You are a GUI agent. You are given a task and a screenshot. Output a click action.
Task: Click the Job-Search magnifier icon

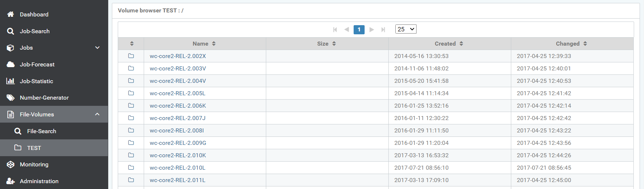point(11,31)
